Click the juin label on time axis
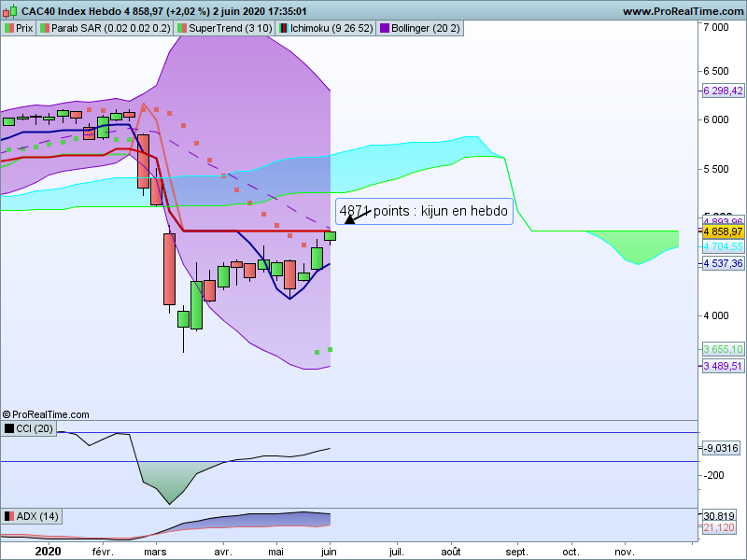The height and width of the screenshot is (560, 747). click(329, 552)
